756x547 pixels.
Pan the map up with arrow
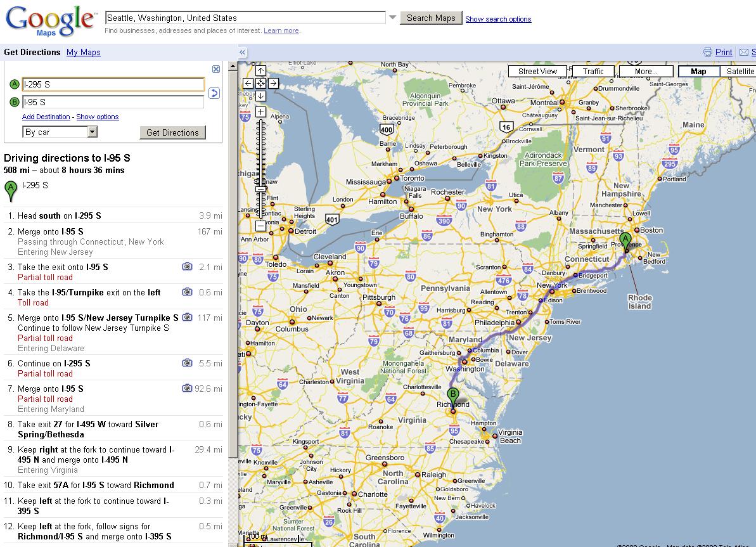click(x=260, y=71)
